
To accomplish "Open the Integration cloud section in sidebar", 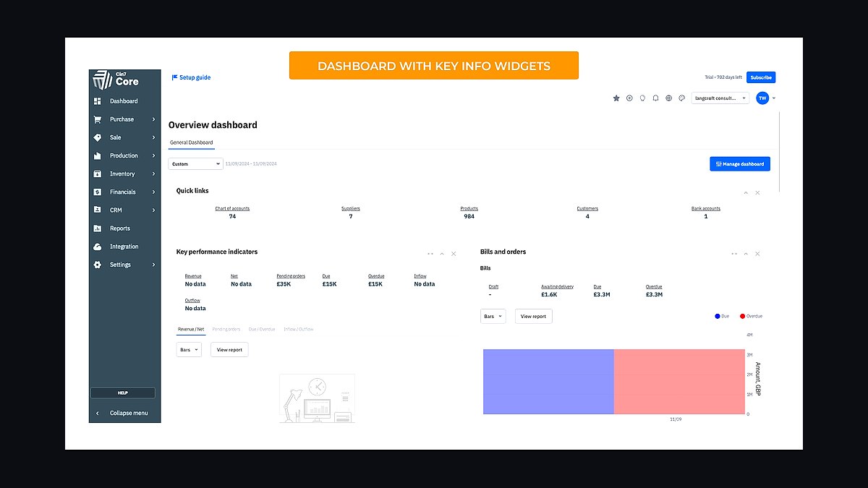I will pos(124,247).
